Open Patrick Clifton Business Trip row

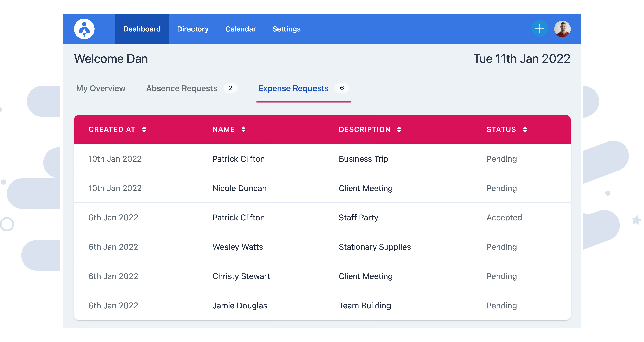322,159
